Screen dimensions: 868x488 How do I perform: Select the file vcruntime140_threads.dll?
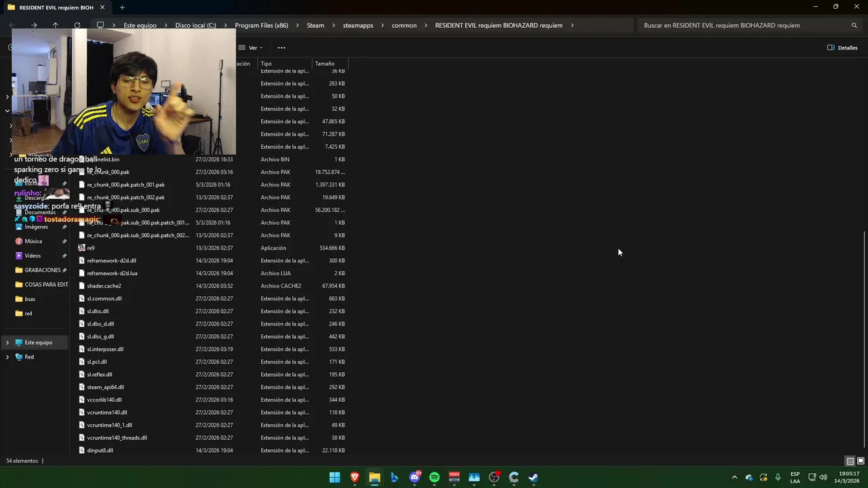point(117,438)
